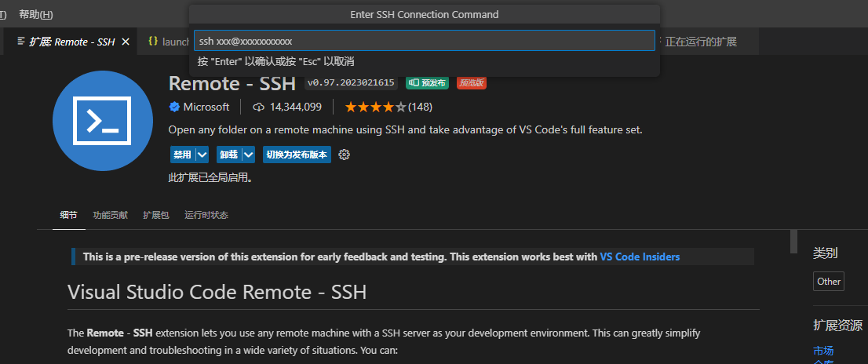Open the 市场 resource link
Screen dimensions: 868x364
pos(823,351)
